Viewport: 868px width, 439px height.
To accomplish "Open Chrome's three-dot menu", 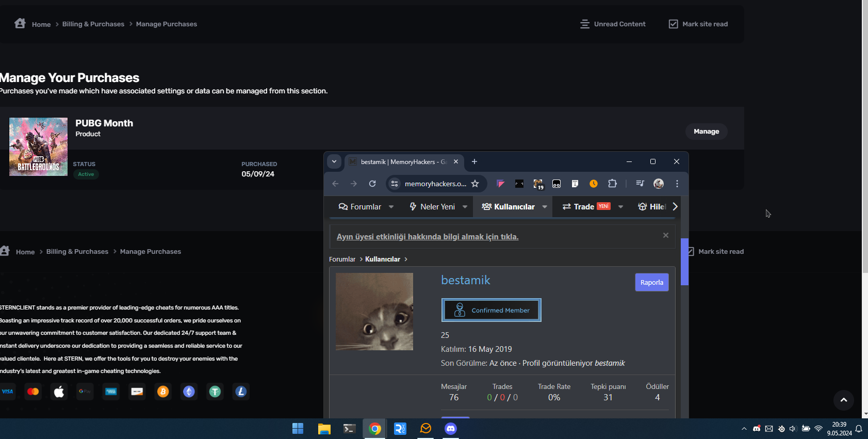I will click(677, 184).
